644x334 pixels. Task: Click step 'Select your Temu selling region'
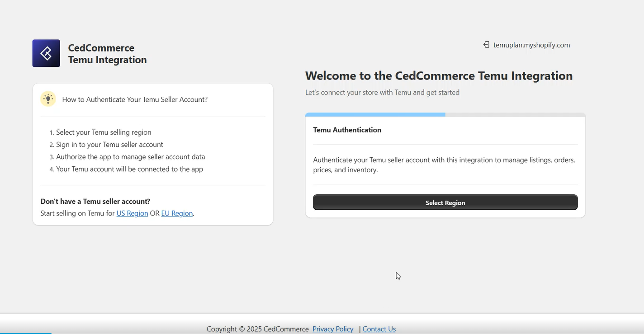(x=104, y=132)
